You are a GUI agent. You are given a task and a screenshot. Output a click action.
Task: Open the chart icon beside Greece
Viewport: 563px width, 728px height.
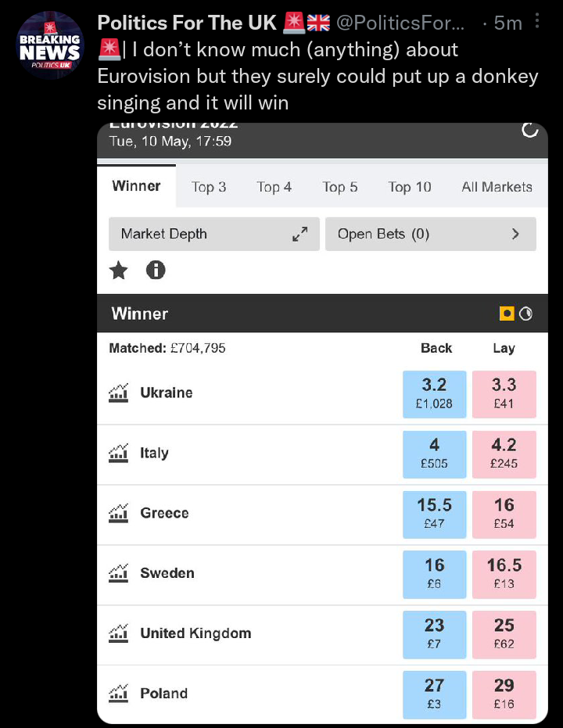pyautogui.click(x=118, y=513)
